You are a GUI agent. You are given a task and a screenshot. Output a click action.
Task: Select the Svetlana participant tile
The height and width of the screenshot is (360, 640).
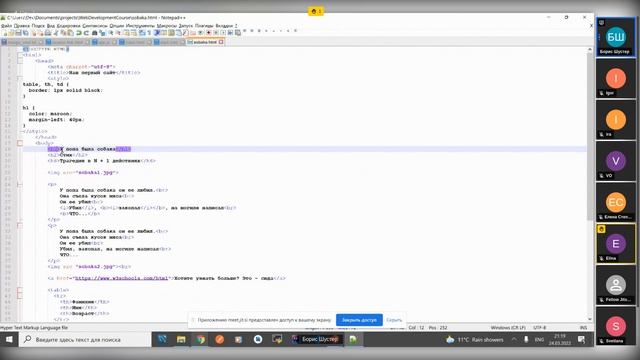[x=616, y=326]
